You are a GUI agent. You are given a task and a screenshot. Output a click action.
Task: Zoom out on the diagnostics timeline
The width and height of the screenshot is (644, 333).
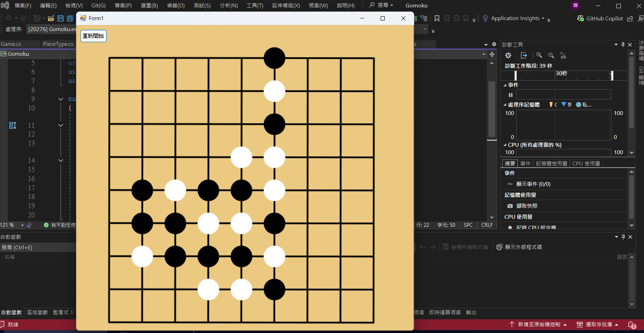pyautogui.click(x=551, y=55)
